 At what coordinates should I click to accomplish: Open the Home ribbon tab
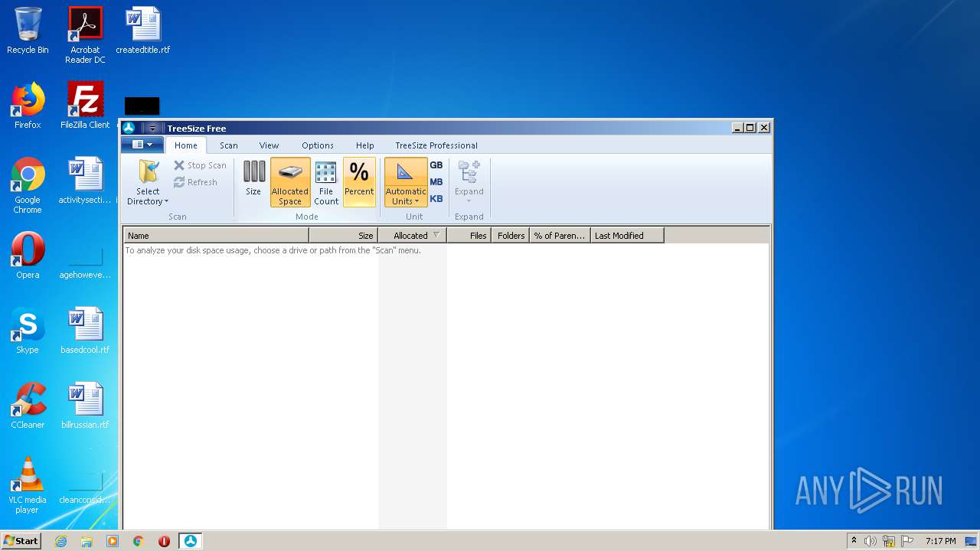tap(186, 145)
